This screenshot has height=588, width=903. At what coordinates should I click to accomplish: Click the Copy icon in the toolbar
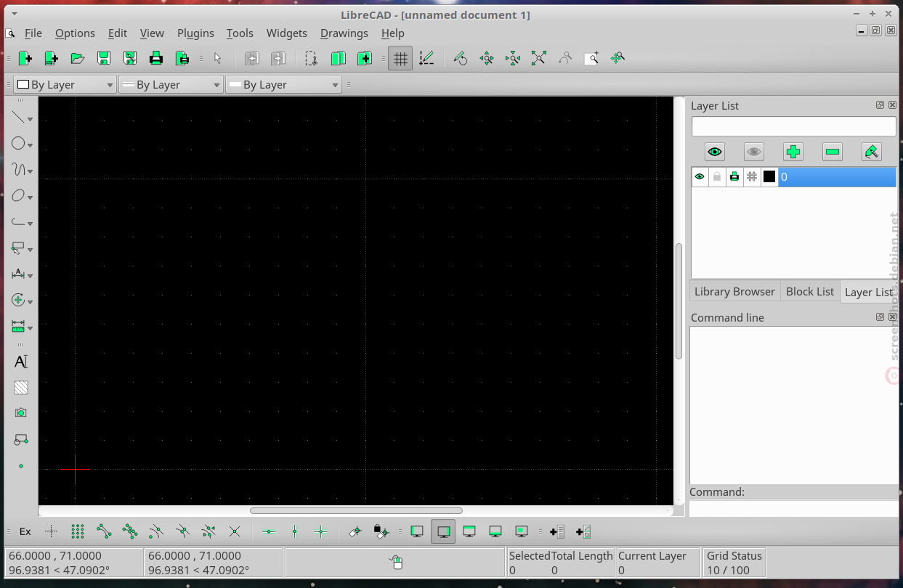(x=338, y=58)
